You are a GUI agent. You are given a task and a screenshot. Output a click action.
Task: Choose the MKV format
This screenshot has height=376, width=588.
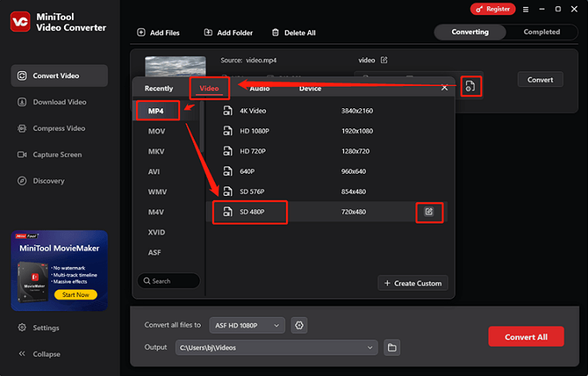(x=156, y=152)
